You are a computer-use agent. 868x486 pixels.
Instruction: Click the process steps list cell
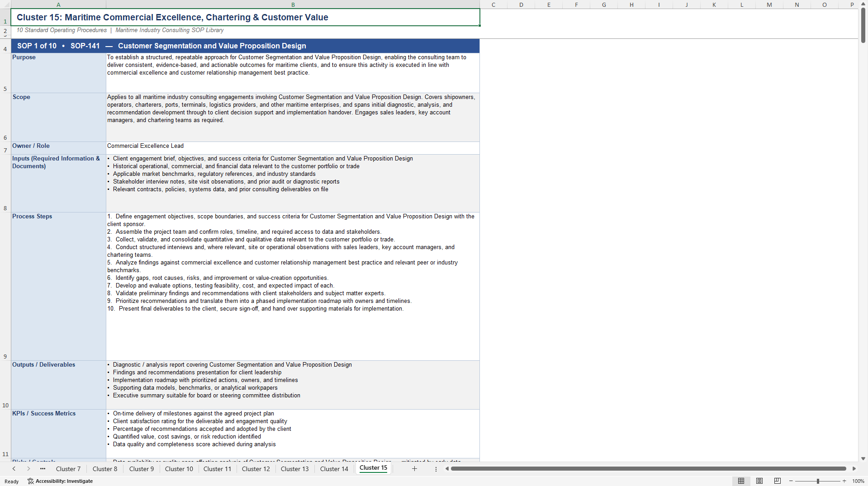(x=293, y=286)
